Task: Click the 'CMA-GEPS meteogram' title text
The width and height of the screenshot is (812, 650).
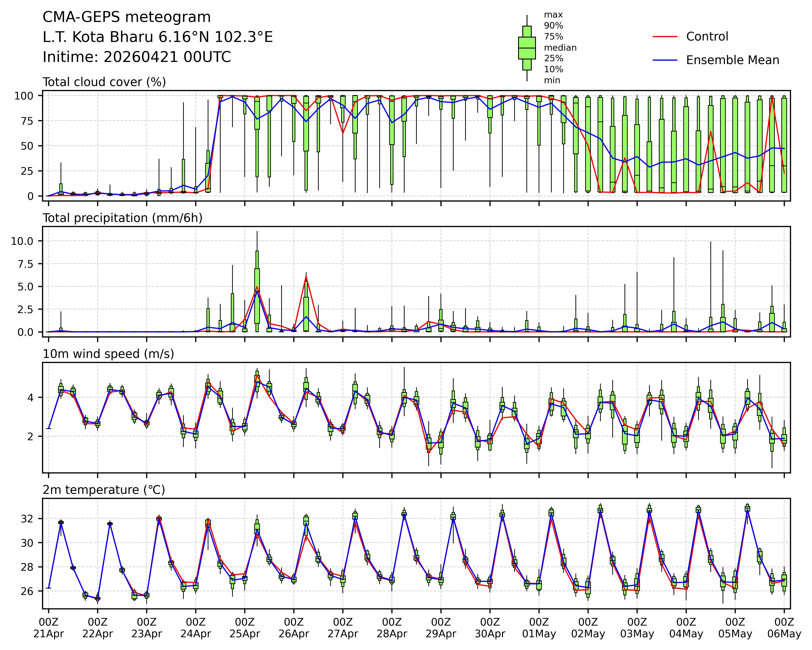Action: pyautogui.click(x=127, y=17)
